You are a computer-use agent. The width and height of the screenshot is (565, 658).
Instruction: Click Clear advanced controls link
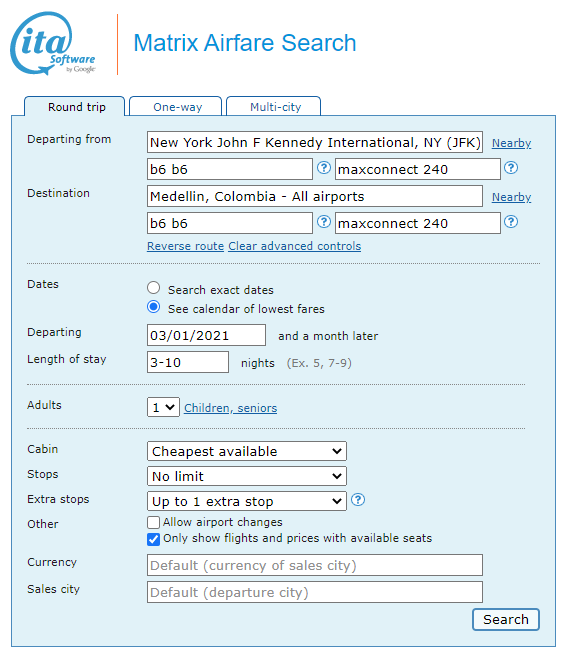coord(295,246)
